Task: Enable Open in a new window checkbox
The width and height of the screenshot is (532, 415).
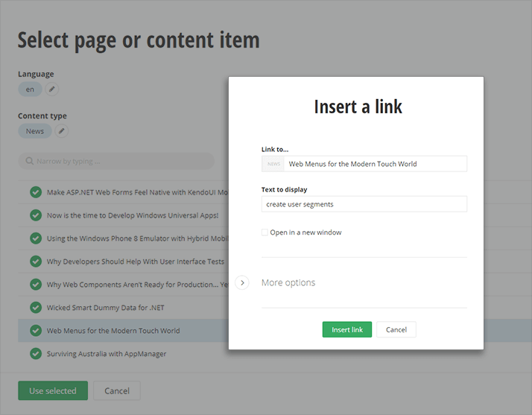Action: point(265,232)
